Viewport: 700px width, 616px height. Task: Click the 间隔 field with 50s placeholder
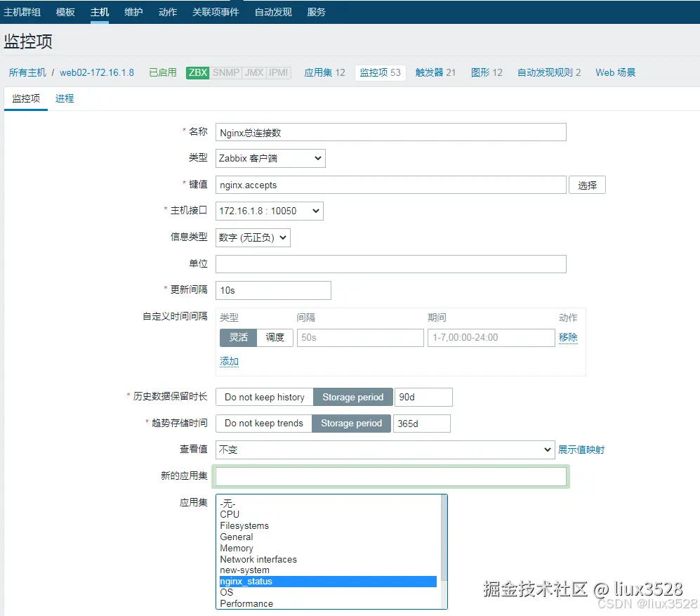point(359,338)
